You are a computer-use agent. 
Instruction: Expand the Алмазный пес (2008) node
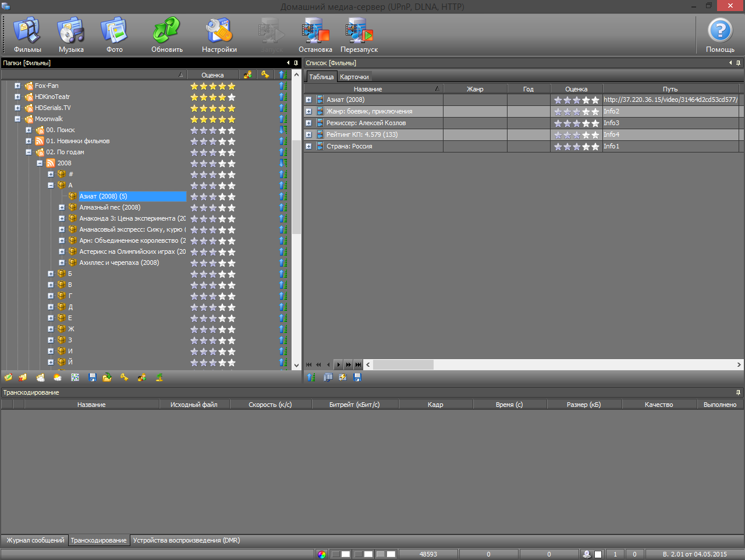point(62,207)
